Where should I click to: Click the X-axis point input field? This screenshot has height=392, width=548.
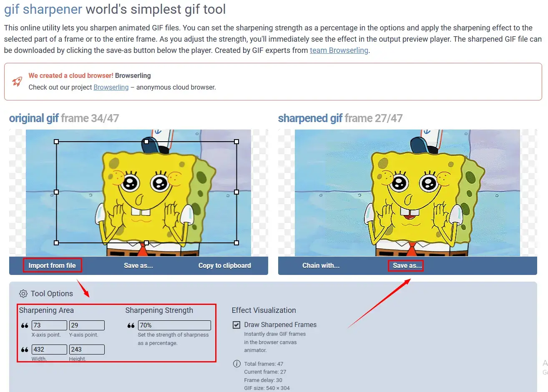tap(49, 325)
